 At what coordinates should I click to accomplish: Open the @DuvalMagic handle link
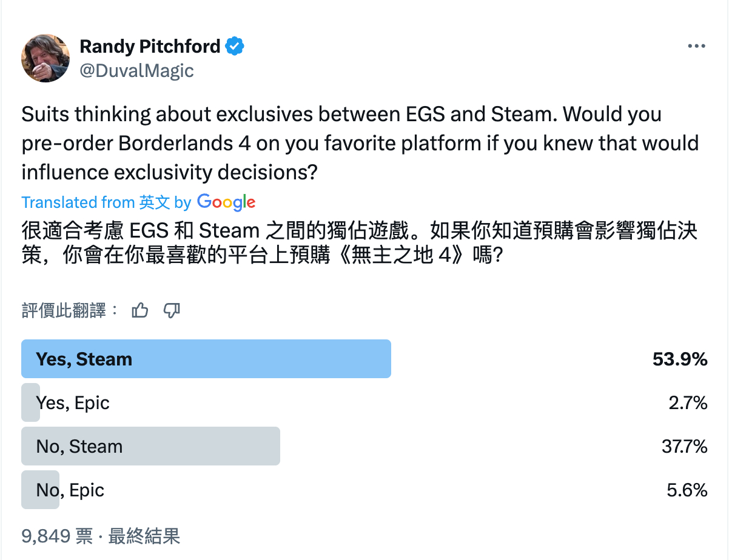[x=136, y=71]
